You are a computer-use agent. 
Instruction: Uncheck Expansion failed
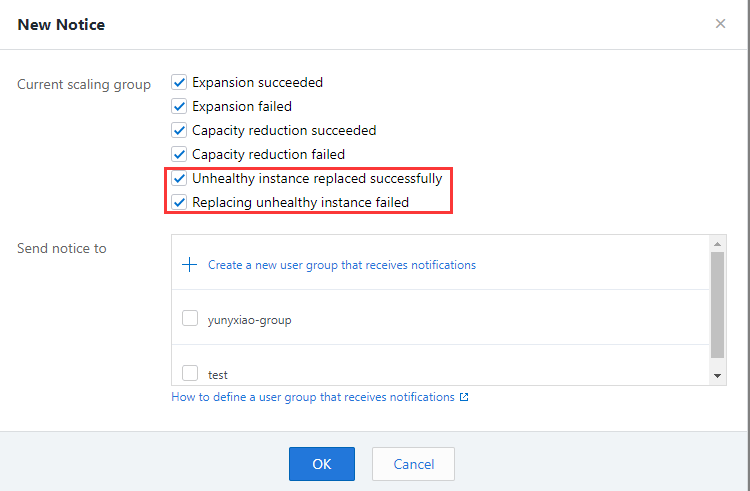click(x=179, y=106)
